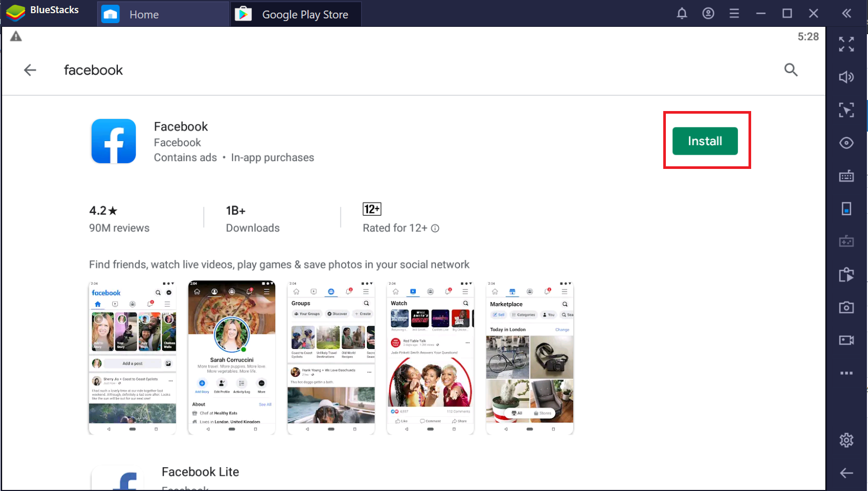Open the Marketplace screenshot thumbnail
Viewport: 868px width, 491px height.
pos(530,358)
